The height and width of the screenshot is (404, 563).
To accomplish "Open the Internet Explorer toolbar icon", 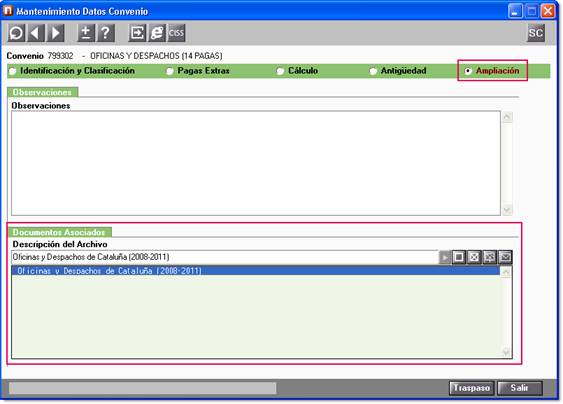I will point(157,33).
